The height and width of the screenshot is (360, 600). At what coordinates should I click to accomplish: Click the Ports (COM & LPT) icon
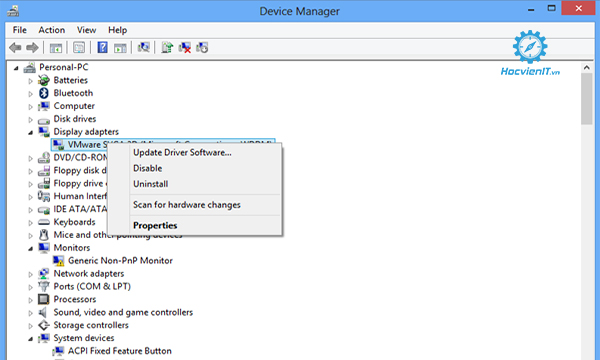click(x=44, y=287)
